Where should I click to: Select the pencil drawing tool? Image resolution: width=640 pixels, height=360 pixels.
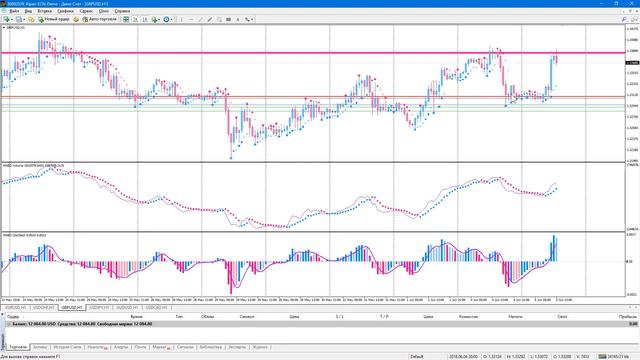point(210,19)
